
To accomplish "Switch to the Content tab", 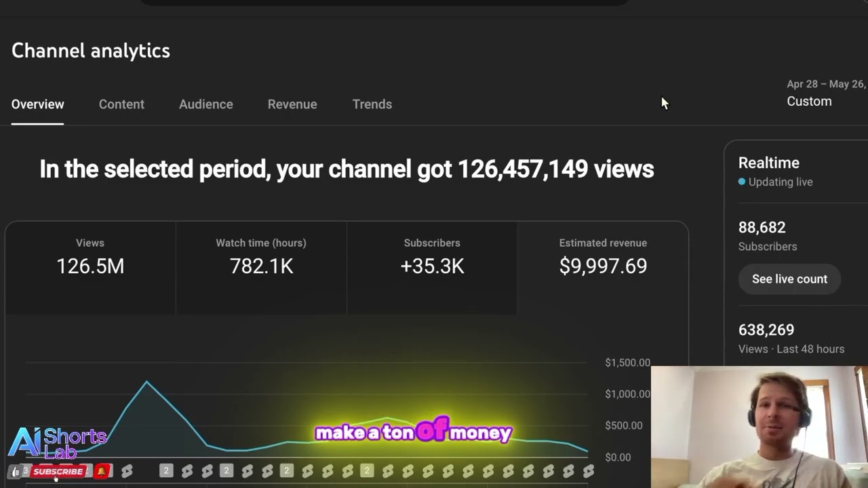I will [121, 104].
